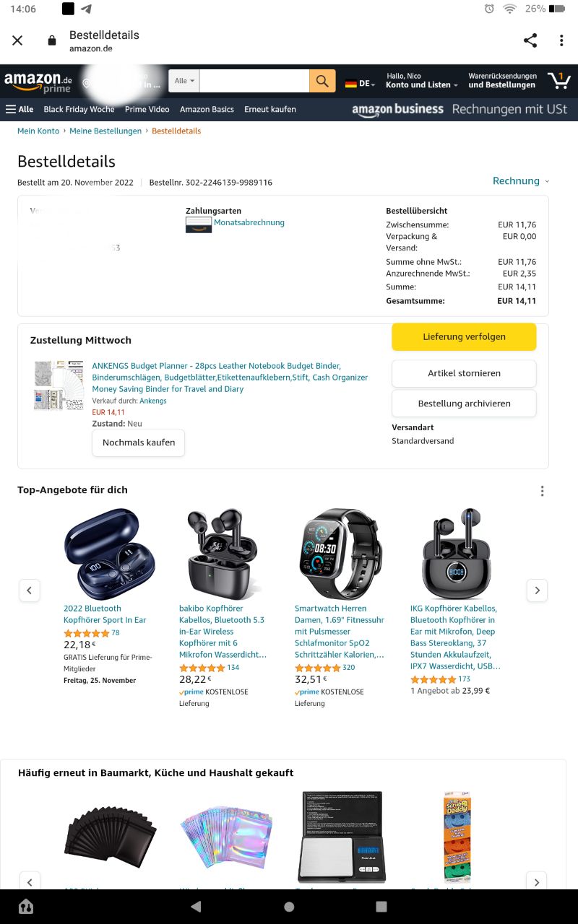Open the DE language selector dropdown

pyautogui.click(x=360, y=84)
